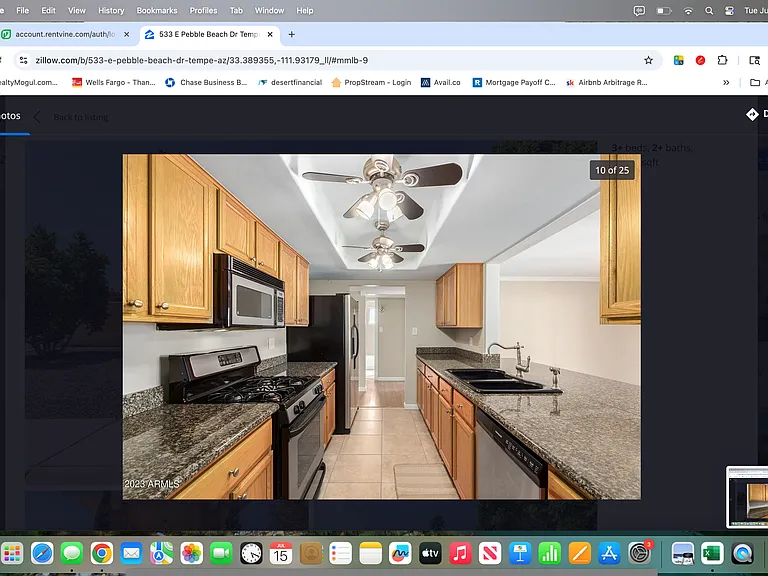Screen dimensions: 768x576
Task: Open the Edit menu
Action: pos(48,10)
